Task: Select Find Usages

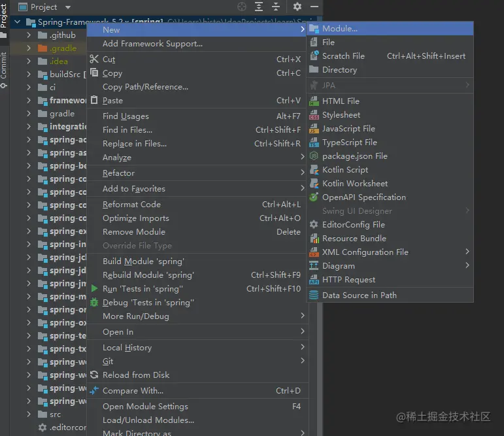Action: [x=197, y=116]
